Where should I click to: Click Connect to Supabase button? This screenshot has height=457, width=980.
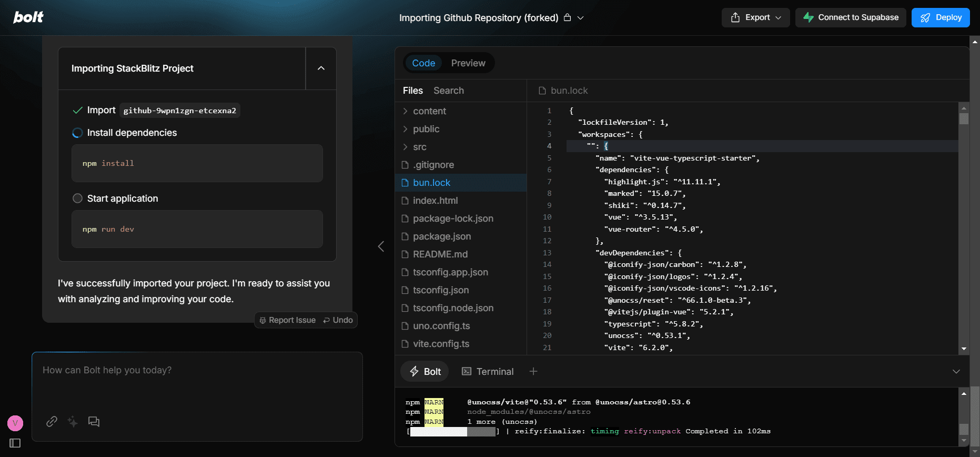[851, 17]
